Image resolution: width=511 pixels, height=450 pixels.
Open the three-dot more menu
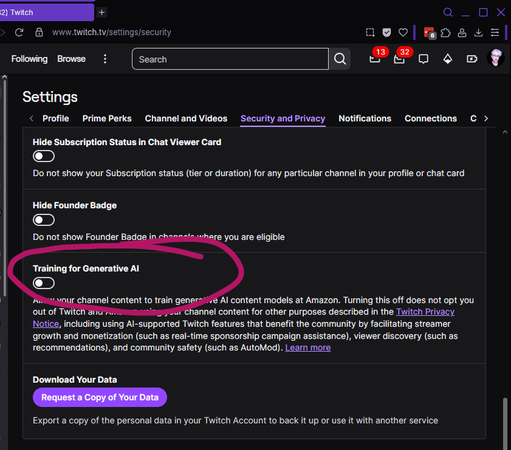coord(105,59)
